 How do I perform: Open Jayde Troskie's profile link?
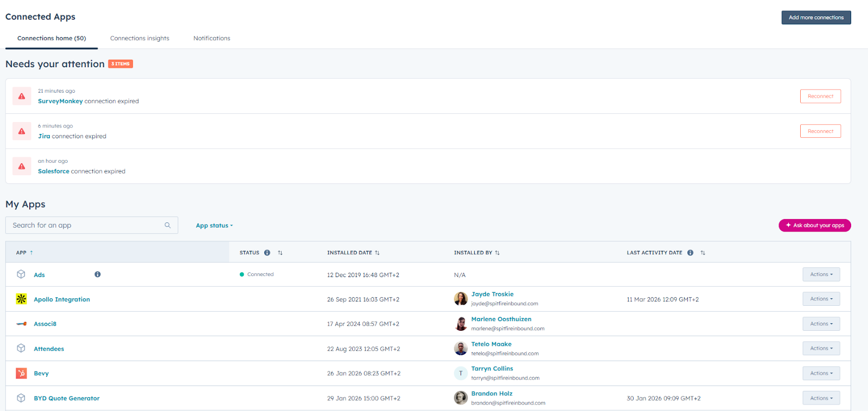pos(492,294)
